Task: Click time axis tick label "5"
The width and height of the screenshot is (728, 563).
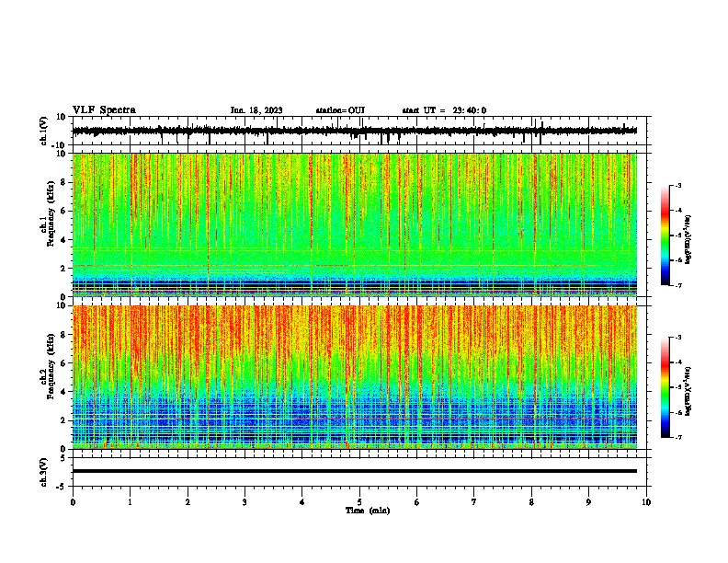Action: pos(359,502)
